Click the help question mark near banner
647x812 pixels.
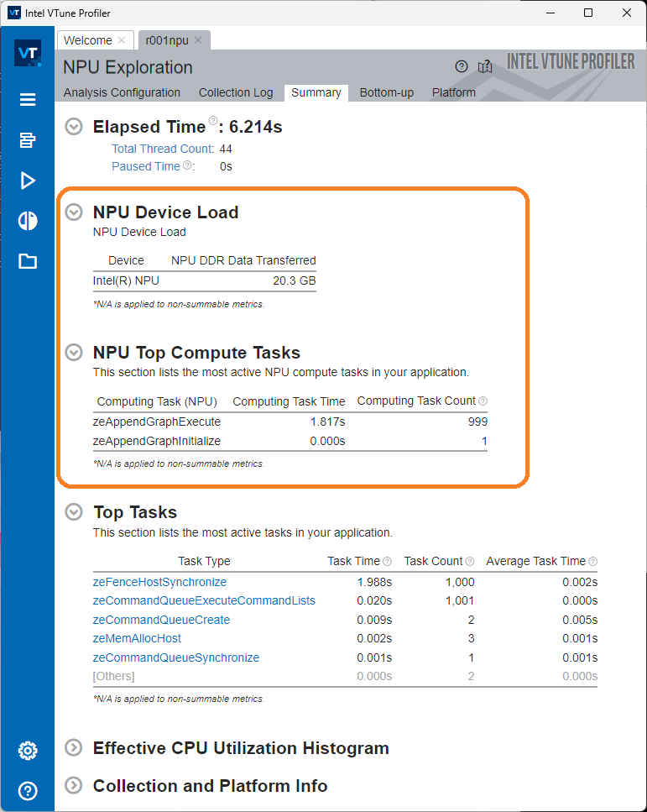[x=461, y=67]
